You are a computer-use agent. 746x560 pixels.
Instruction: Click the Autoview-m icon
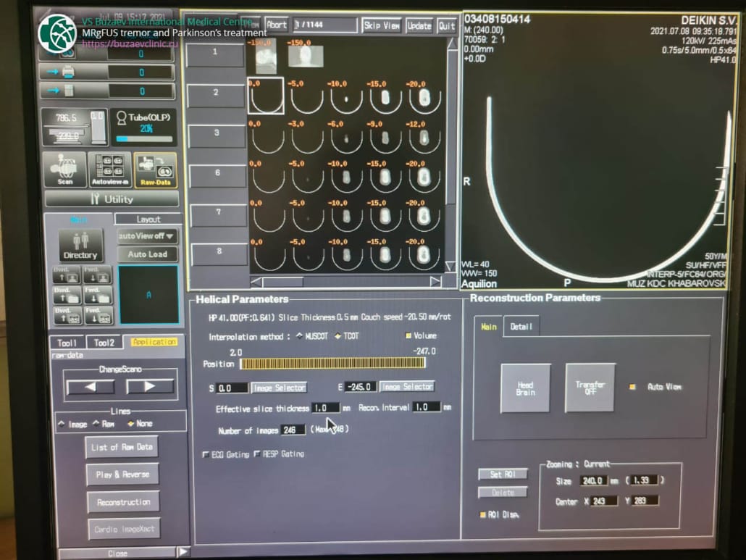tap(110, 170)
